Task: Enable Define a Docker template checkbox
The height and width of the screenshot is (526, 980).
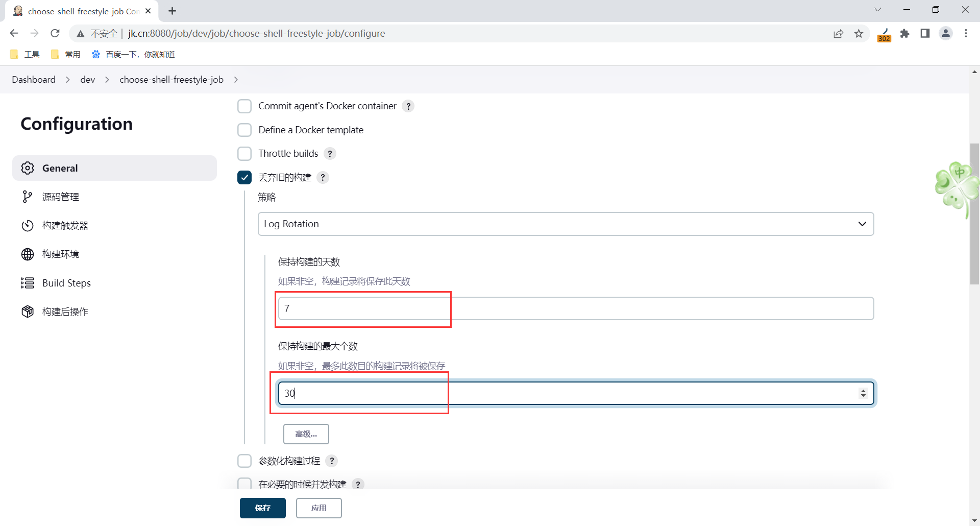Action: click(x=244, y=130)
